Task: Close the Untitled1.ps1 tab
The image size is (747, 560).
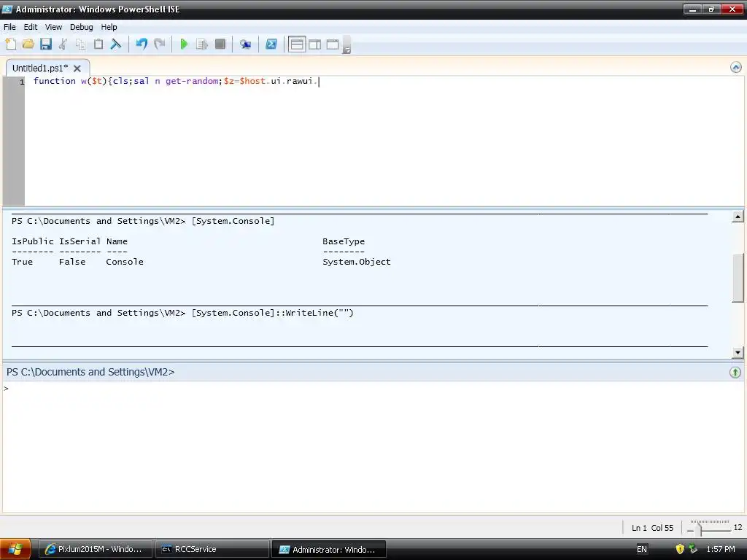Action: tap(77, 69)
